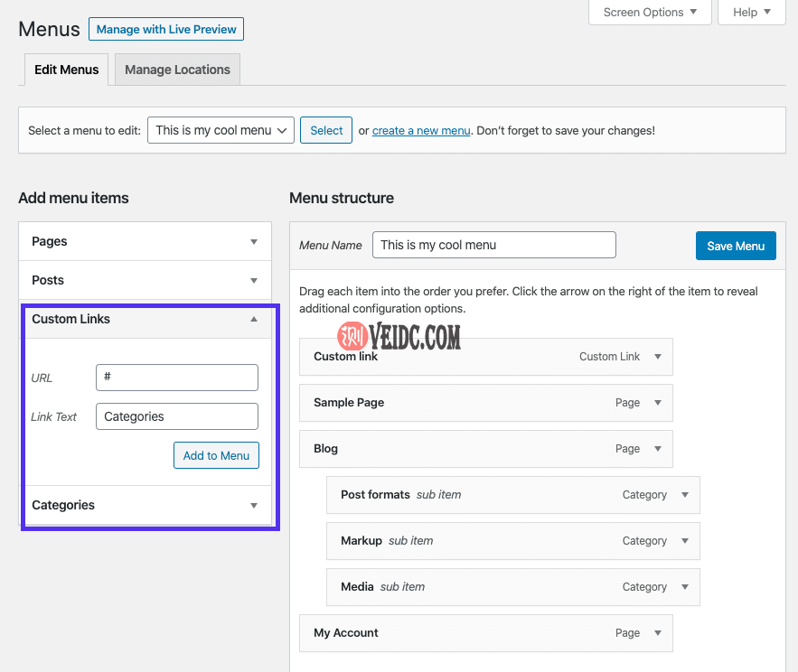Open the My Account item options arrow
The image size is (798, 672).
click(658, 633)
